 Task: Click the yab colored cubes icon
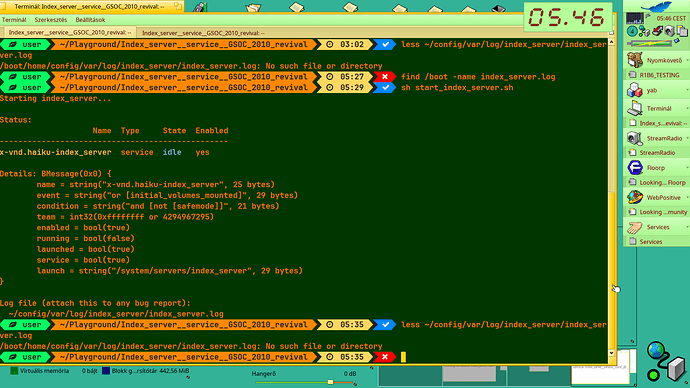[x=635, y=90]
